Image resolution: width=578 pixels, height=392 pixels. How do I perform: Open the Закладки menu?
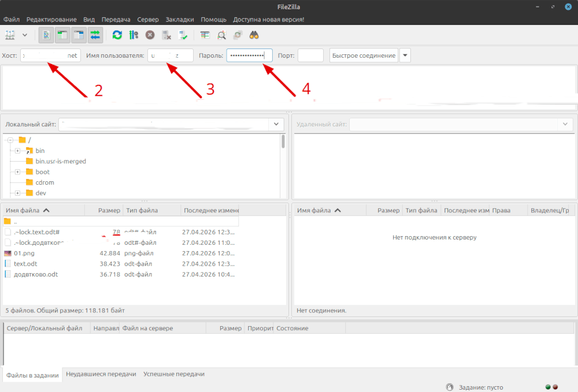click(x=180, y=20)
